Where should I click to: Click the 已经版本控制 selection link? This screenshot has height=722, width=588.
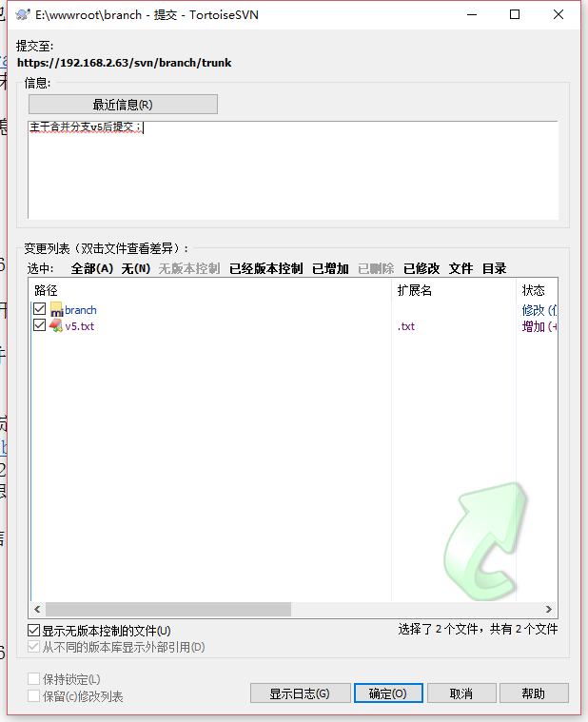pos(266,268)
